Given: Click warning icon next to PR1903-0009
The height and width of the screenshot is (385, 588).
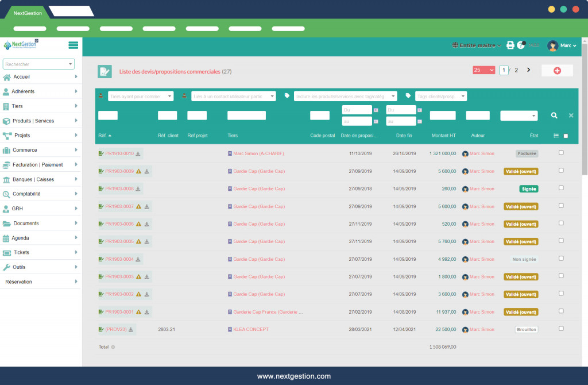Looking at the screenshot, I should pyautogui.click(x=138, y=171).
